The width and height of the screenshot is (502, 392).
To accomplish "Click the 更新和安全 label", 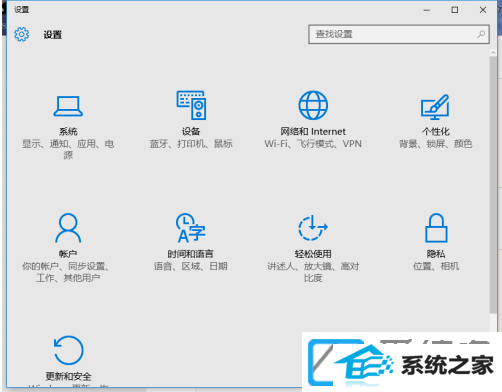I will click(68, 376).
